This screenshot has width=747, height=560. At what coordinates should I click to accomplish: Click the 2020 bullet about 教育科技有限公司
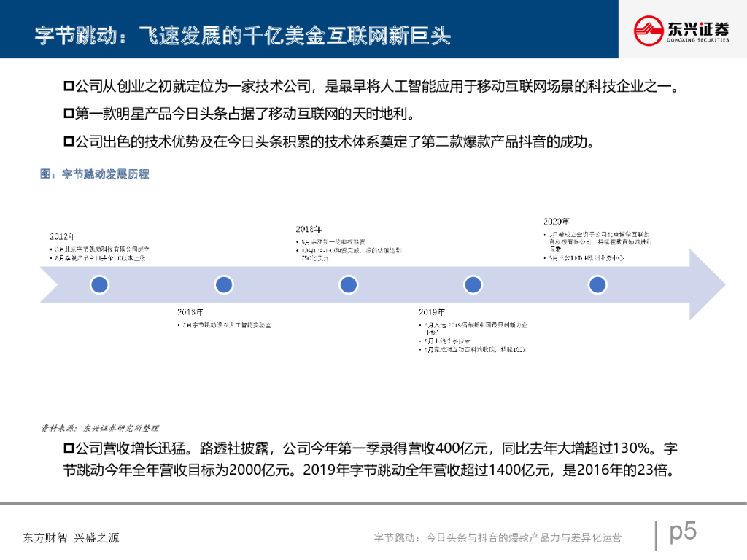tap(597, 241)
